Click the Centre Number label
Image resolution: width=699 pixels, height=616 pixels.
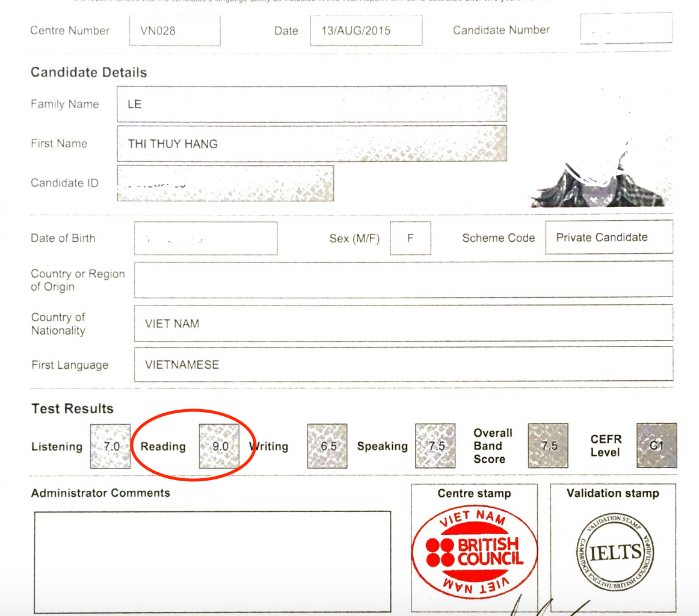tap(70, 30)
